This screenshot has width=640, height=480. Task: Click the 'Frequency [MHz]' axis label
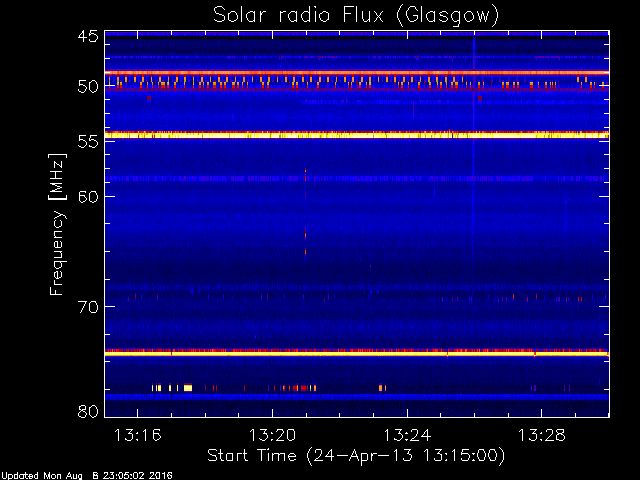click(57, 224)
